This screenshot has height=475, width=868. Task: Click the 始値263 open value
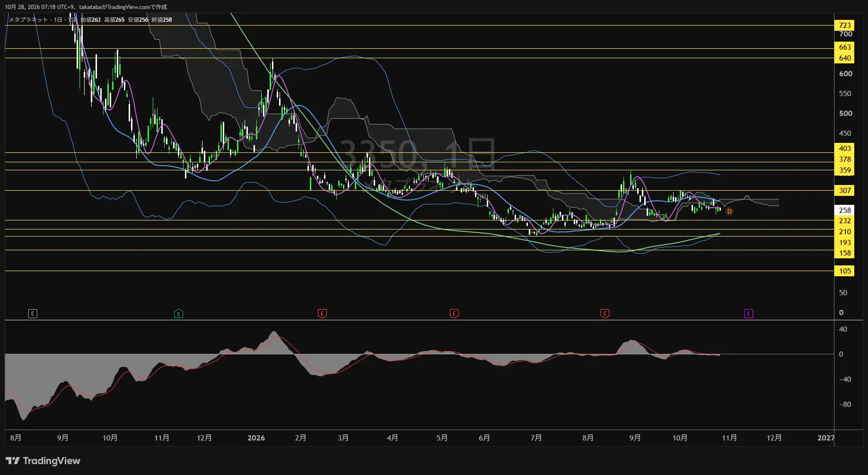click(90, 20)
